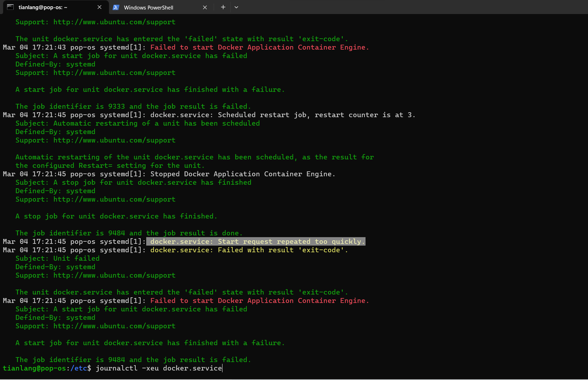The image size is (588, 380).
Task: Click the 'Stopped Docker Application Container Engine' line
Action: pyautogui.click(x=169, y=174)
